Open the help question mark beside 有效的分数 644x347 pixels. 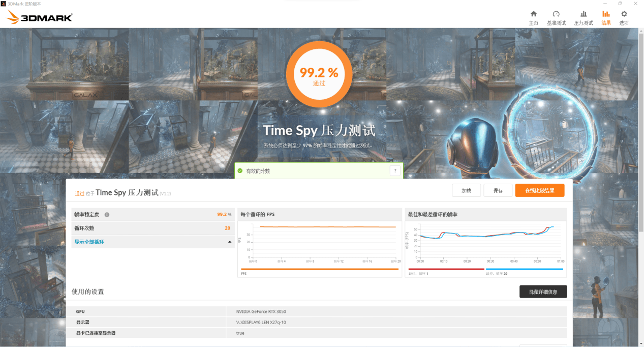coord(395,170)
